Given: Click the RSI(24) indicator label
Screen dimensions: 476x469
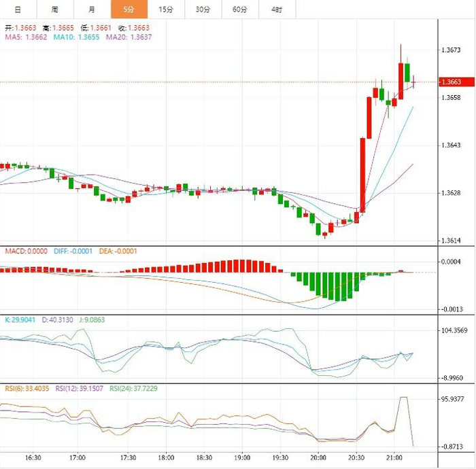Looking at the screenshot, I should pos(133,388).
